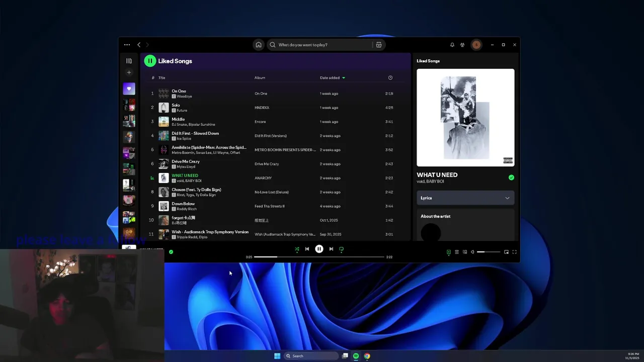Open Browse icon in search bar

[x=379, y=45]
